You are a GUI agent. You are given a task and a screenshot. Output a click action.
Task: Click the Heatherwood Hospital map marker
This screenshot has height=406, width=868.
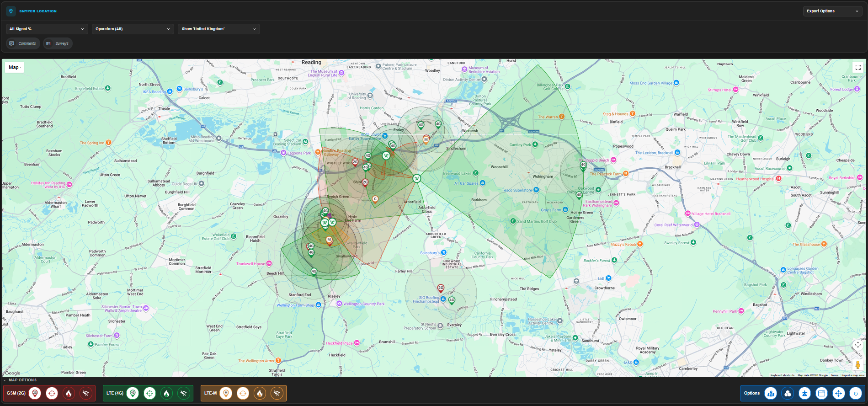pos(778,178)
